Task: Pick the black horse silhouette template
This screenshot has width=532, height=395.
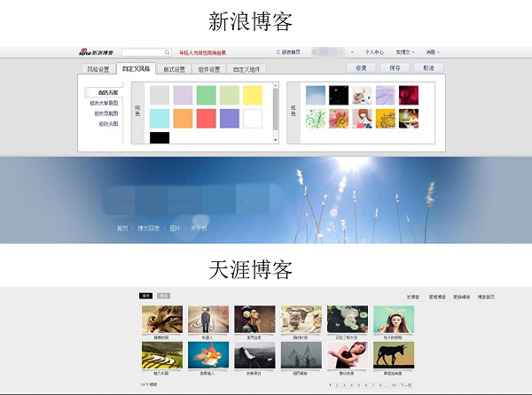Action: click(x=393, y=355)
